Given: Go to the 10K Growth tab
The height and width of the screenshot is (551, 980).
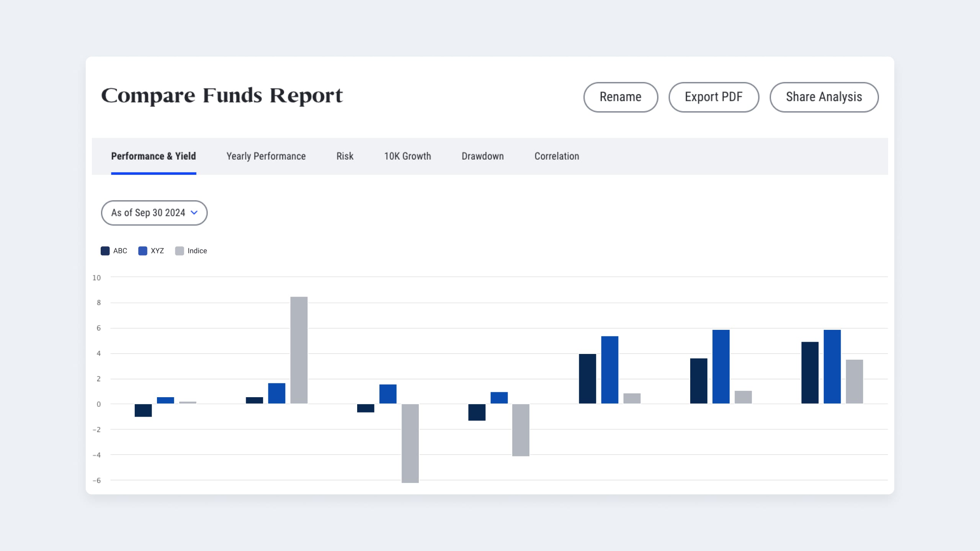Looking at the screenshot, I should [x=407, y=156].
